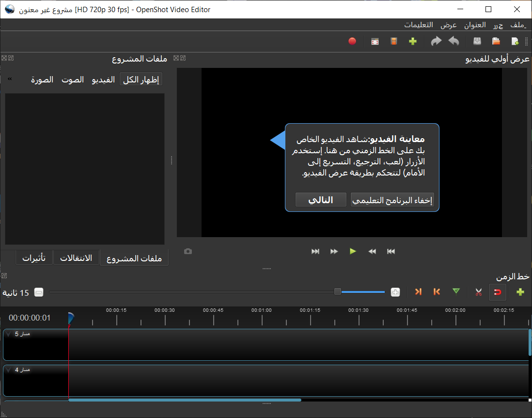This screenshot has width=532, height=418.
Task: Click the timeline horizontal scrollbar
Action: click(185, 400)
